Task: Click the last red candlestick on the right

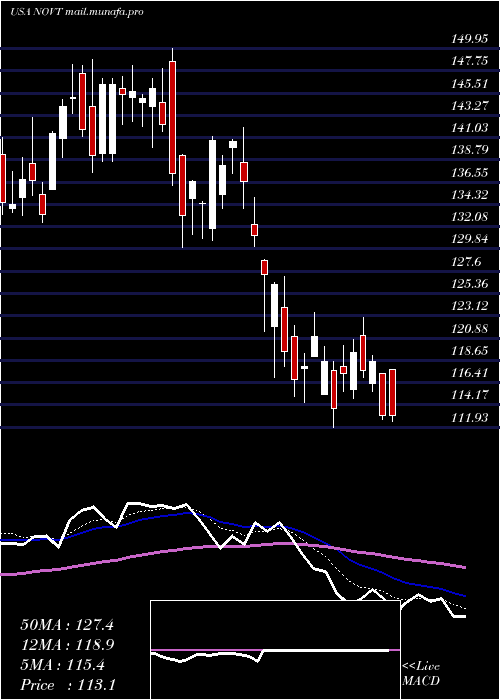Action: point(392,392)
